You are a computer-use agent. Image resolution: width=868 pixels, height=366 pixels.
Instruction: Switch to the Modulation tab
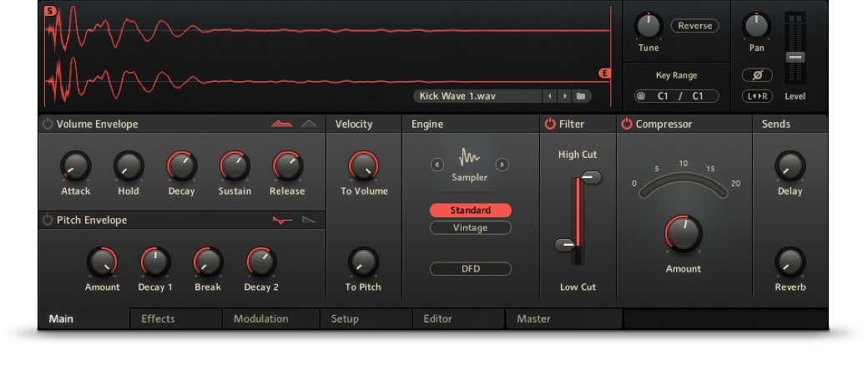260,318
